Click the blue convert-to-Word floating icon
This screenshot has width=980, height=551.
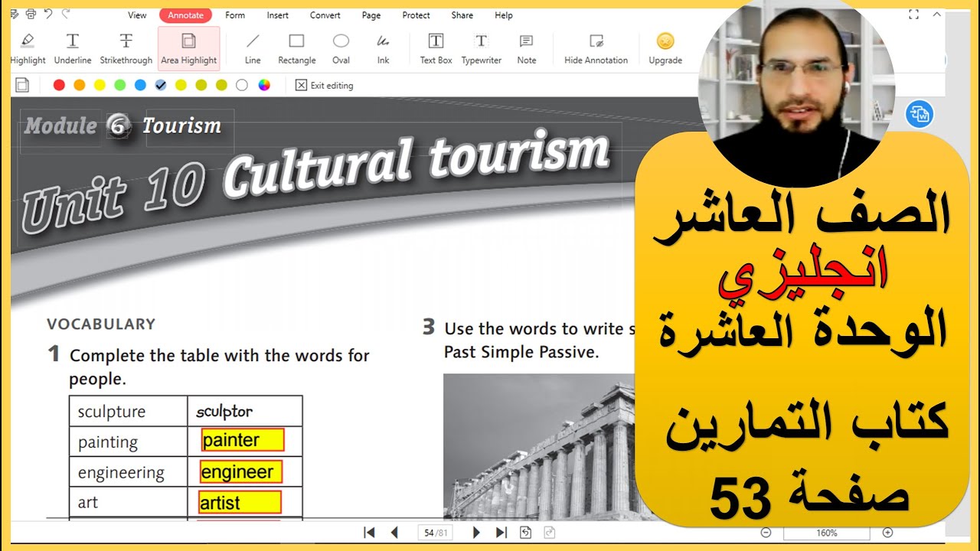[x=919, y=115]
